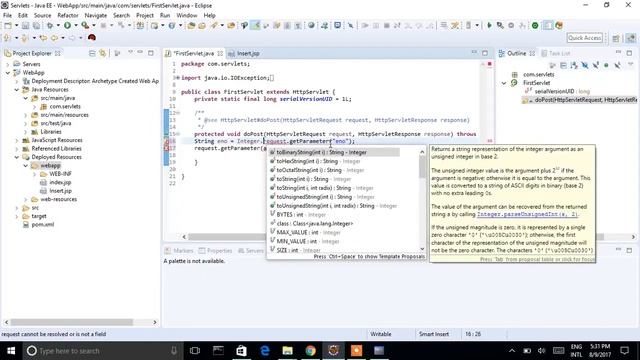Click Sort icon in Outline toolbar
Viewport: 640px width, 360px height.
pos(574,65)
